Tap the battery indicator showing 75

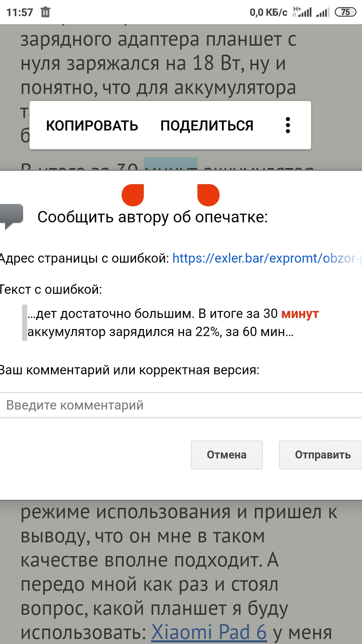[x=345, y=12]
